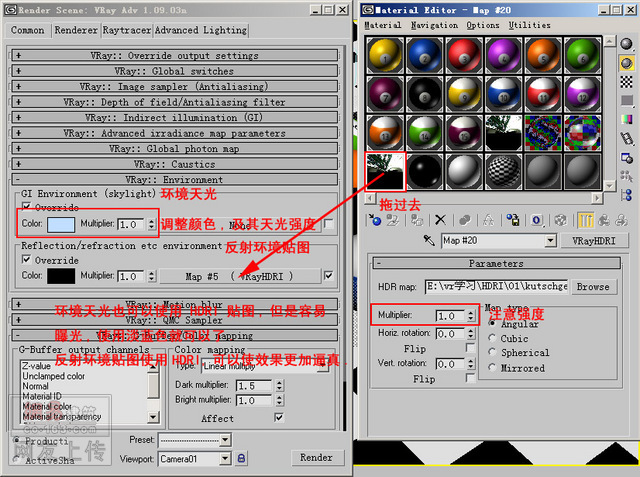Toggle Color mapping Affect checkbox

click(x=279, y=417)
